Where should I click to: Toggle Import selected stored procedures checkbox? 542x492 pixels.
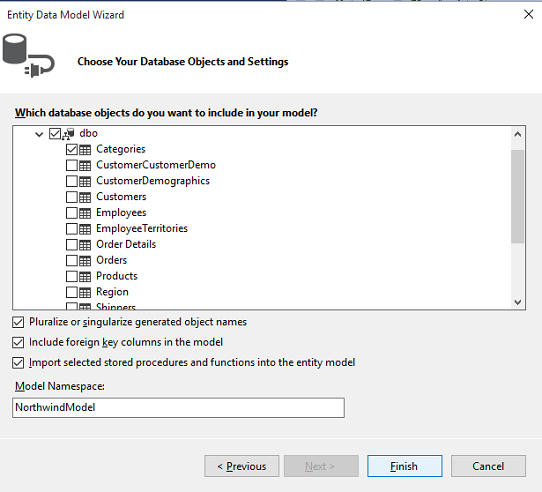click(18, 363)
